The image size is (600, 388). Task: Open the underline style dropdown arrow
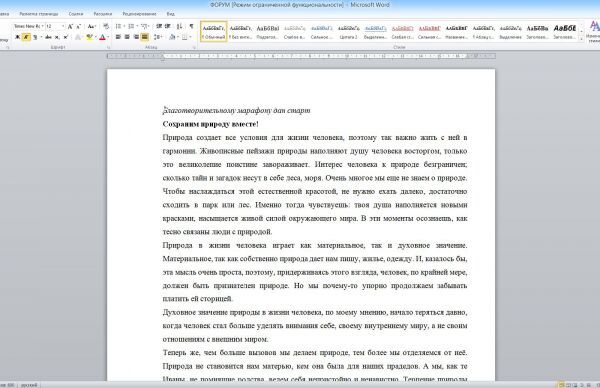[41, 37]
